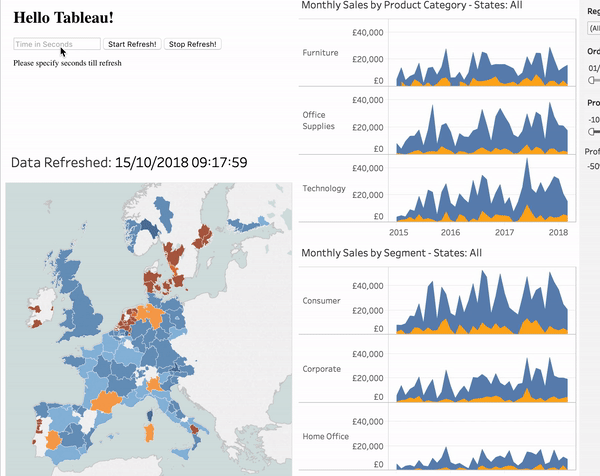Click the Technology row £40,000 axis label
The height and width of the screenshot is (476, 600).
coord(367,168)
